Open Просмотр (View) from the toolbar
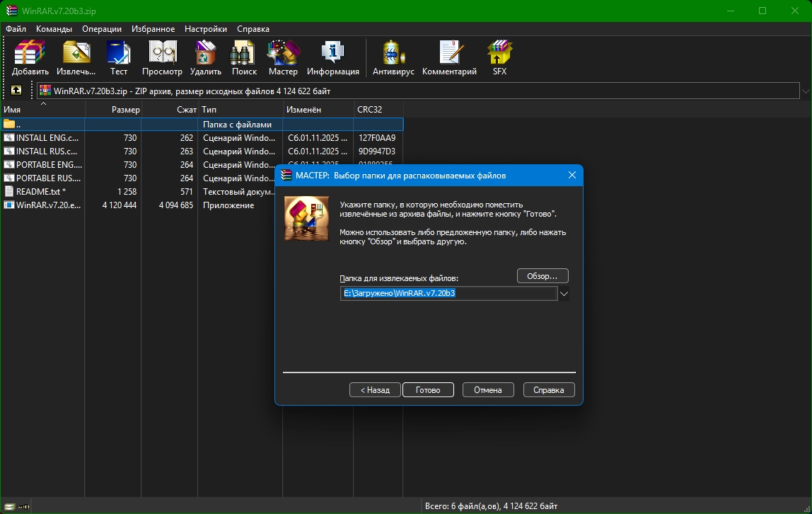The height and width of the screenshot is (514, 812). coord(162,57)
